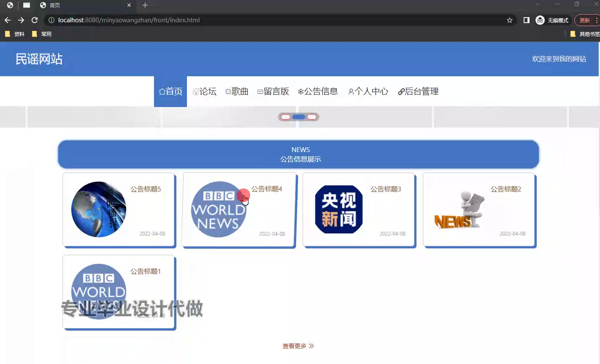The width and height of the screenshot is (600, 364).
Task: Click the 民谣网站 site title
Action: pyautogui.click(x=39, y=59)
